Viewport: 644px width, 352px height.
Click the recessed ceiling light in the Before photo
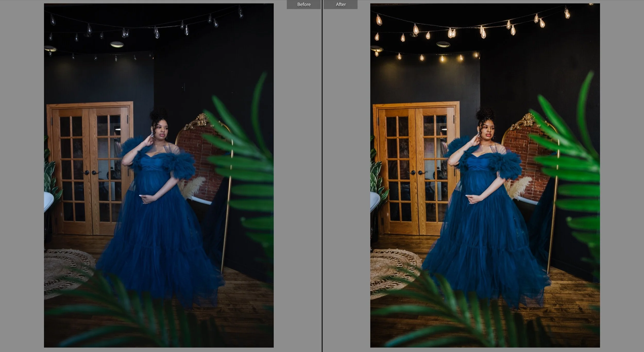(117, 44)
